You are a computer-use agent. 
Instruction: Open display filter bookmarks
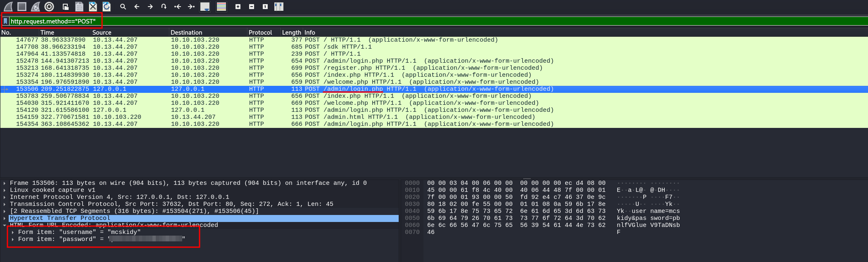pos(5,21)
